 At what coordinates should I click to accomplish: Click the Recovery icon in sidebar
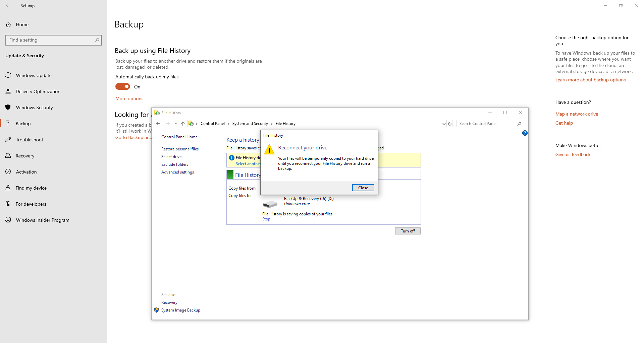(x=8, y=156)
